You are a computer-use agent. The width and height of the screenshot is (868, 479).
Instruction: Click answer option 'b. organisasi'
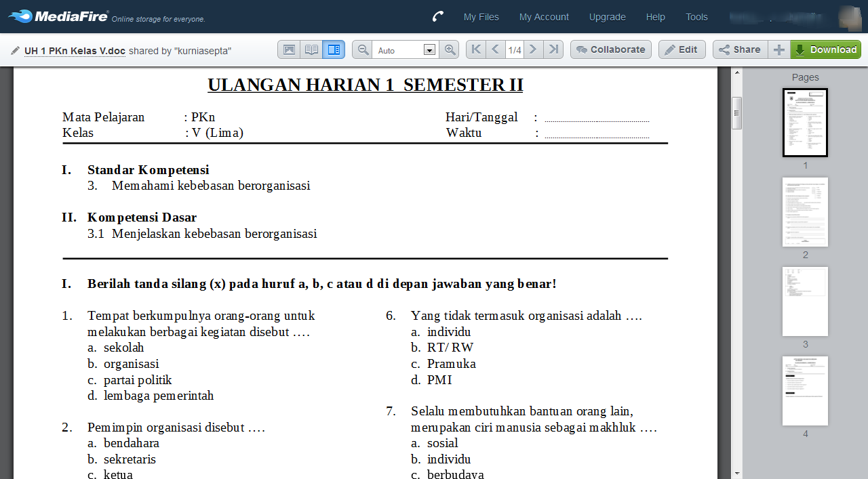(x=123, y=364)
